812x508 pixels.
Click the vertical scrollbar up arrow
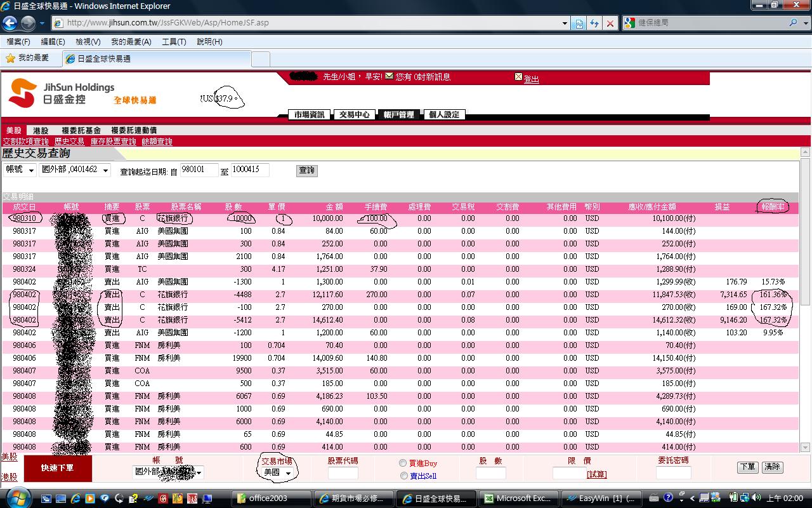click(806, 152)
